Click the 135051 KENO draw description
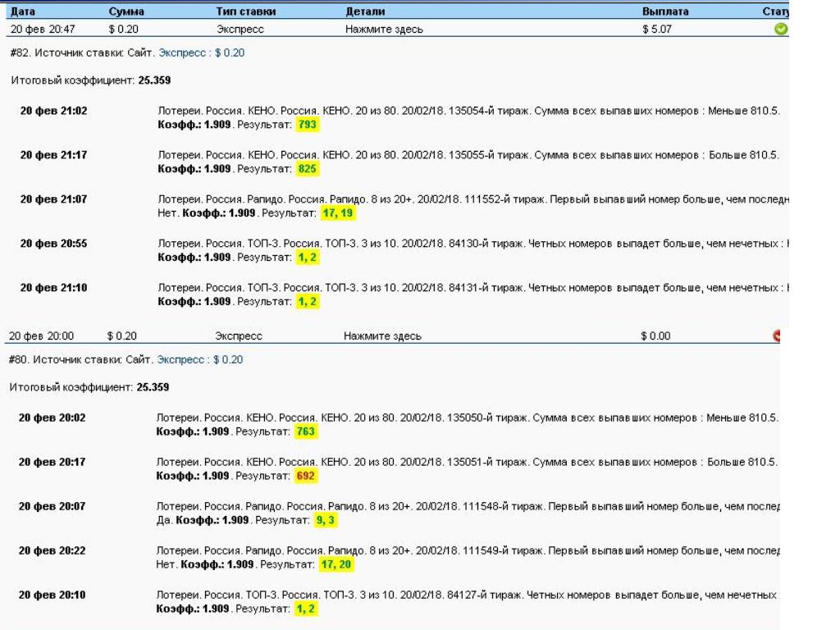The width and height of the screenshot is (840, 630). tap(467, 463)
